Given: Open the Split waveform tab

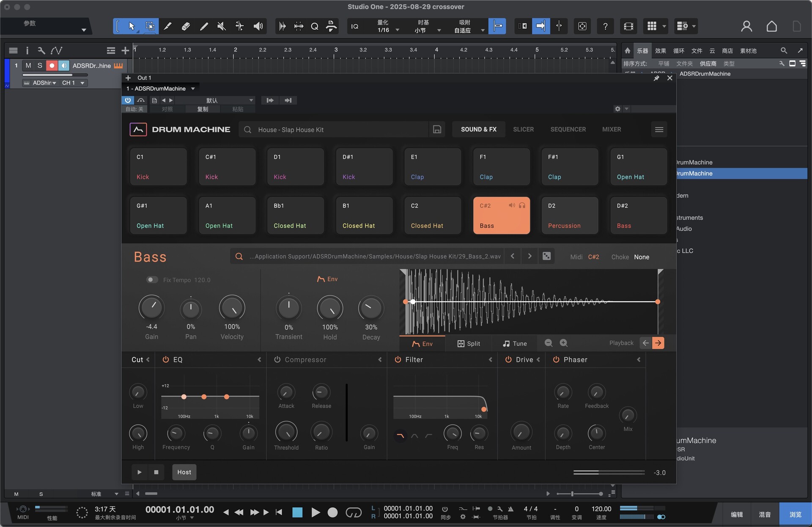Looking at the screenshot, I should [469, 343].
